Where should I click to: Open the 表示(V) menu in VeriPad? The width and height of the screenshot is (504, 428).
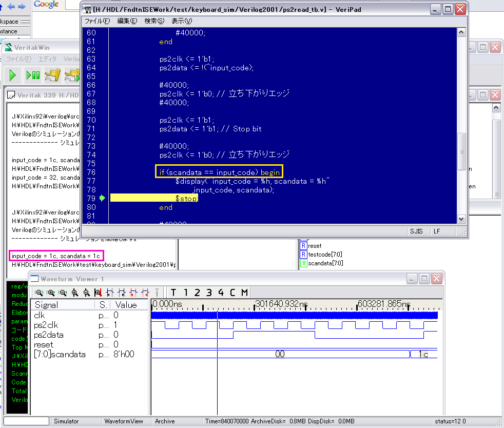tap(182, 21)
